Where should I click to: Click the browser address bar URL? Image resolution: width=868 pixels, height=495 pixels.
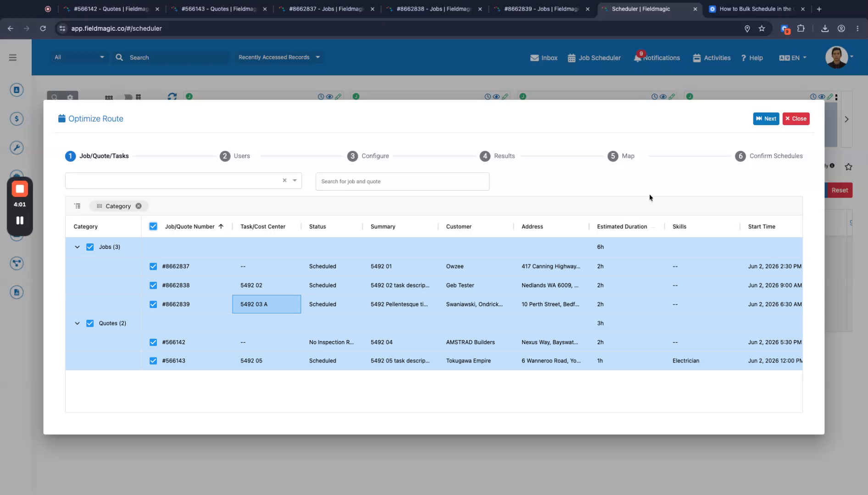coord(116,28)
